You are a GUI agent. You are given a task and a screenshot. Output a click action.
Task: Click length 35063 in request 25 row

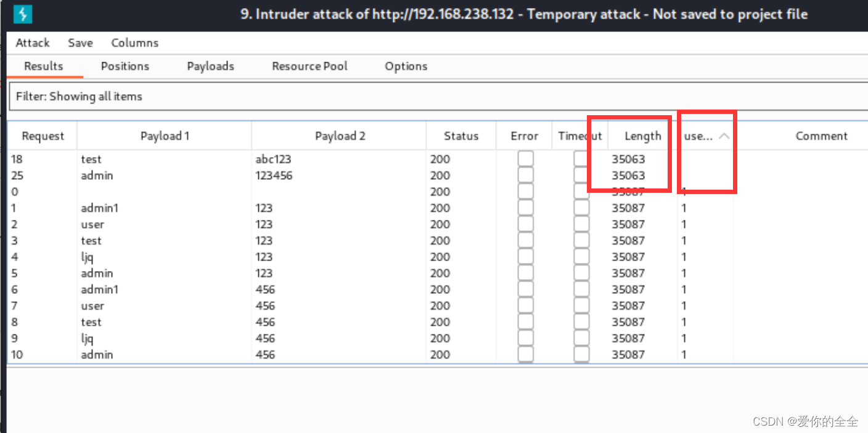coord(628,176)
